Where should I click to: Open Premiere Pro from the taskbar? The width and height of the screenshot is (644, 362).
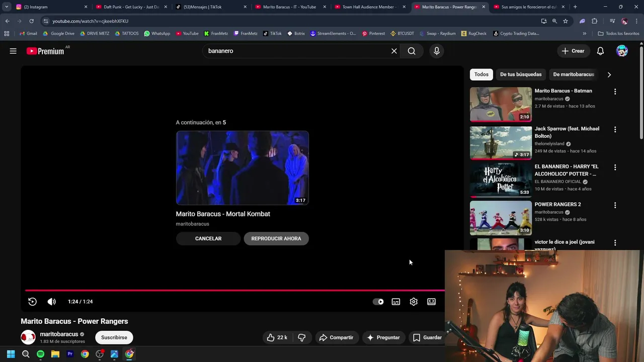(70, 354)
